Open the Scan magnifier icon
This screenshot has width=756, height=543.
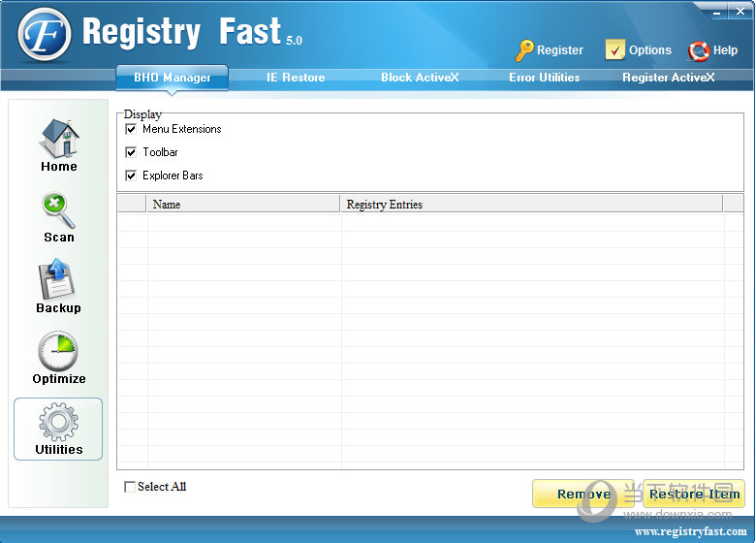pyautogui.click(x=59, y=210)
